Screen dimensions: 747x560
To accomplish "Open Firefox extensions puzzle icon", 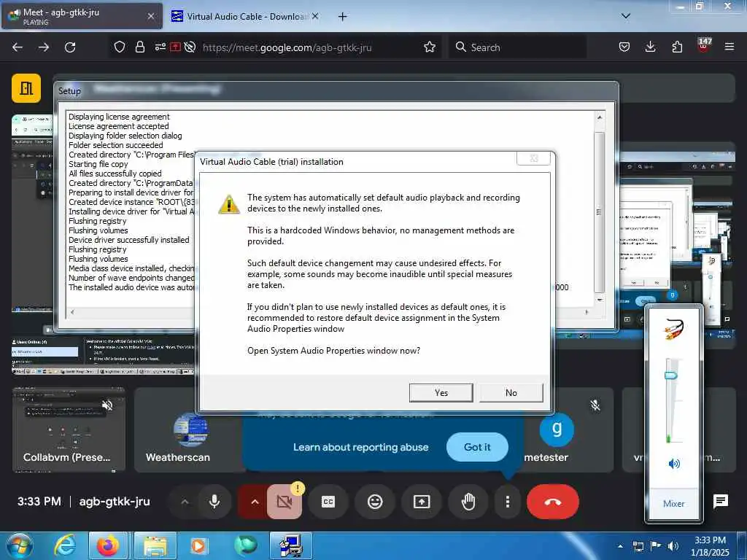I will [x=677, y=47].
